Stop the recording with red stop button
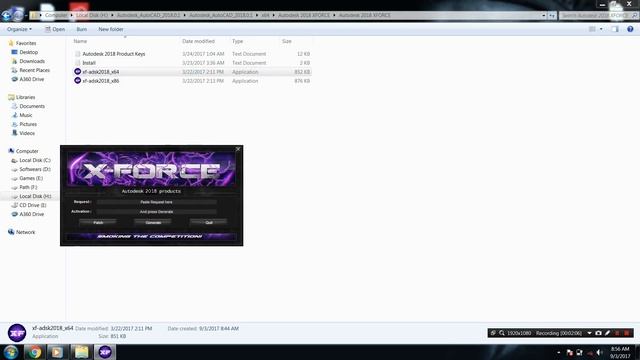Screen dimensions: 640x360 [x=627, y=333]
